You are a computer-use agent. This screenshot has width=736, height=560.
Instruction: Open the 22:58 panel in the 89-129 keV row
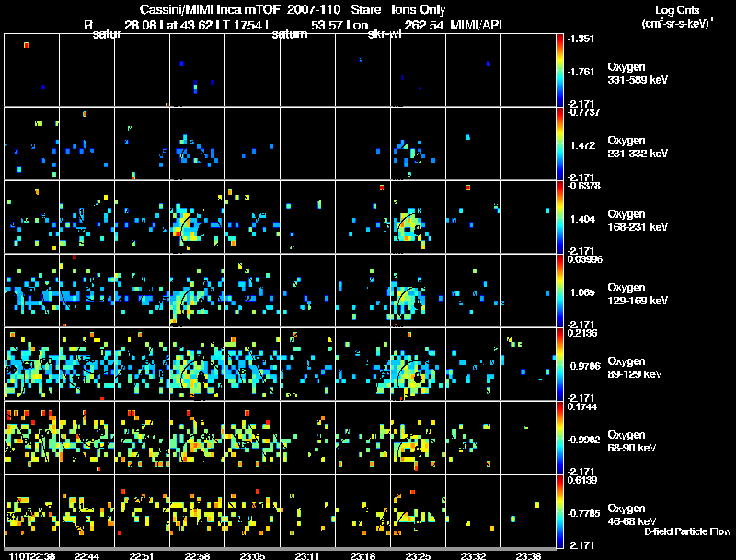pyautogui.click(x=197, y=364)
